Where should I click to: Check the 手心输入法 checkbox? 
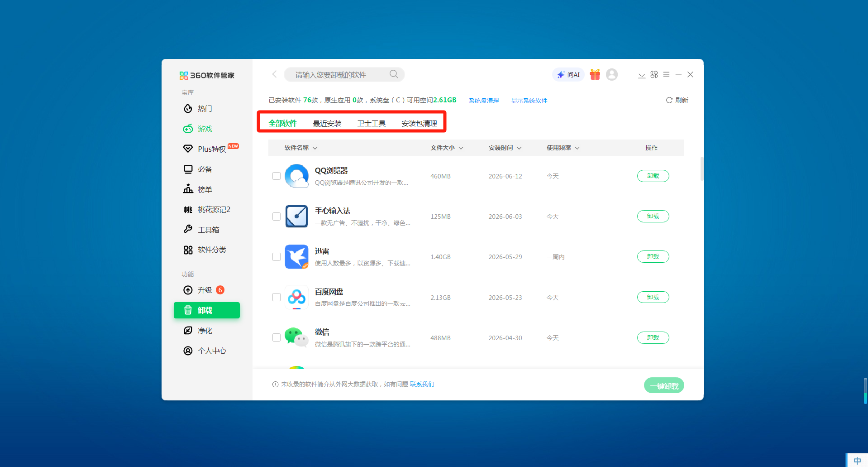(x=277, y=217)
